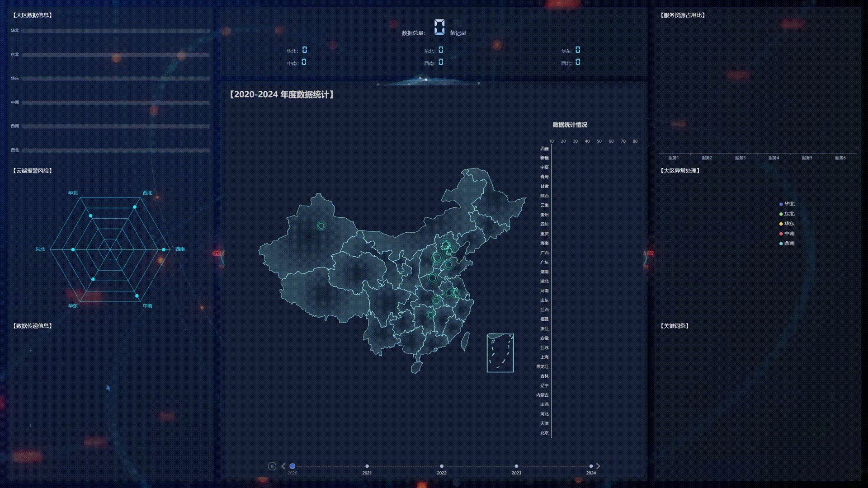Select the 2020 timeline point

(292, 466)
